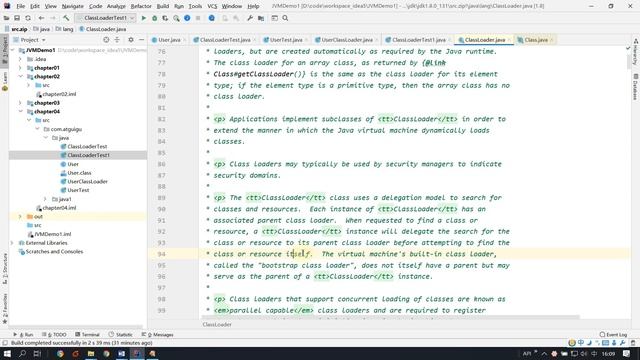Click the Build project hammer icon
The image size is (640, 360).
tap(66, 18)
